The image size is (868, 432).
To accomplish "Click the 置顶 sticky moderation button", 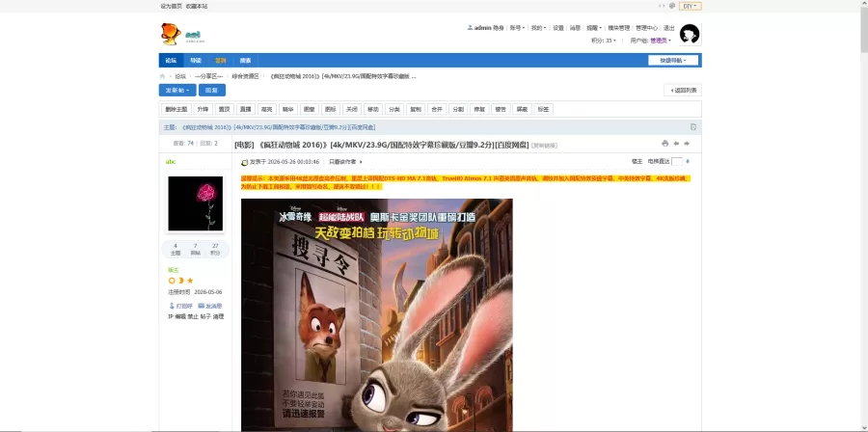I will coord(224,110).
